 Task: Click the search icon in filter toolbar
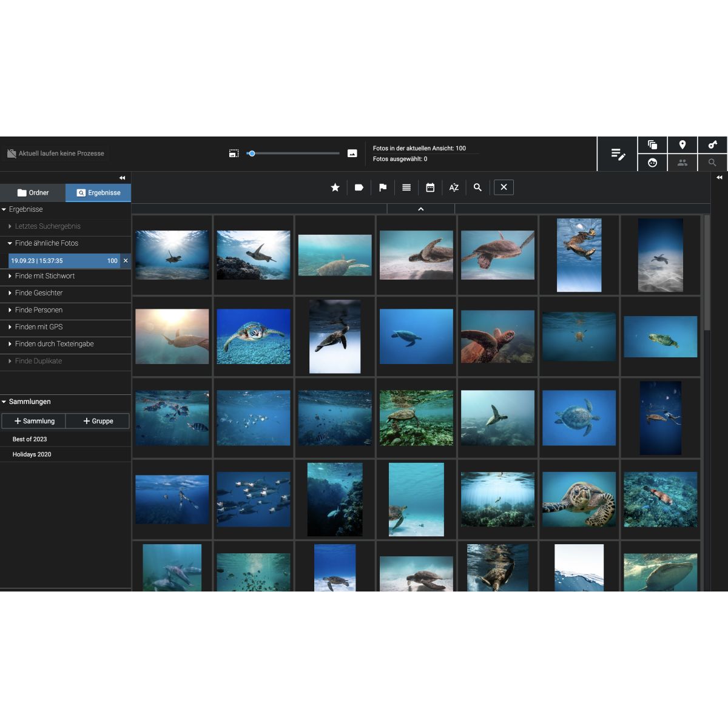tap(477, 187)
